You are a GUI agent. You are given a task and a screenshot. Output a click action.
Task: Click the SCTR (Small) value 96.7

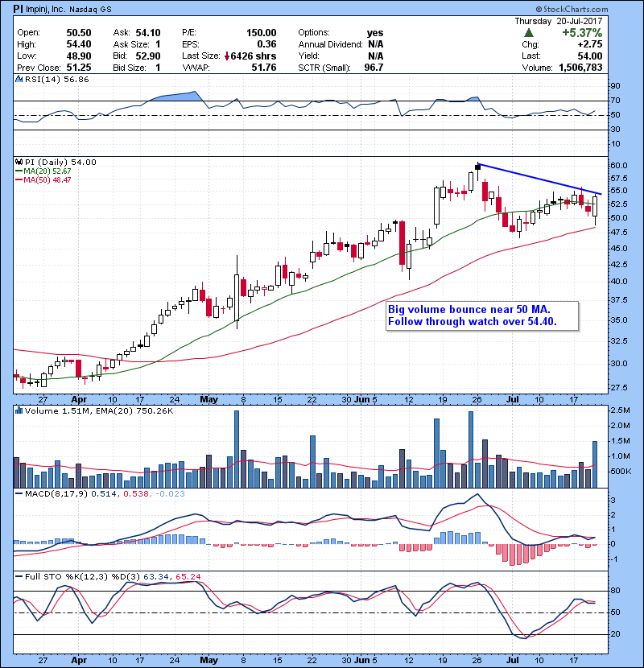point(374,68)
